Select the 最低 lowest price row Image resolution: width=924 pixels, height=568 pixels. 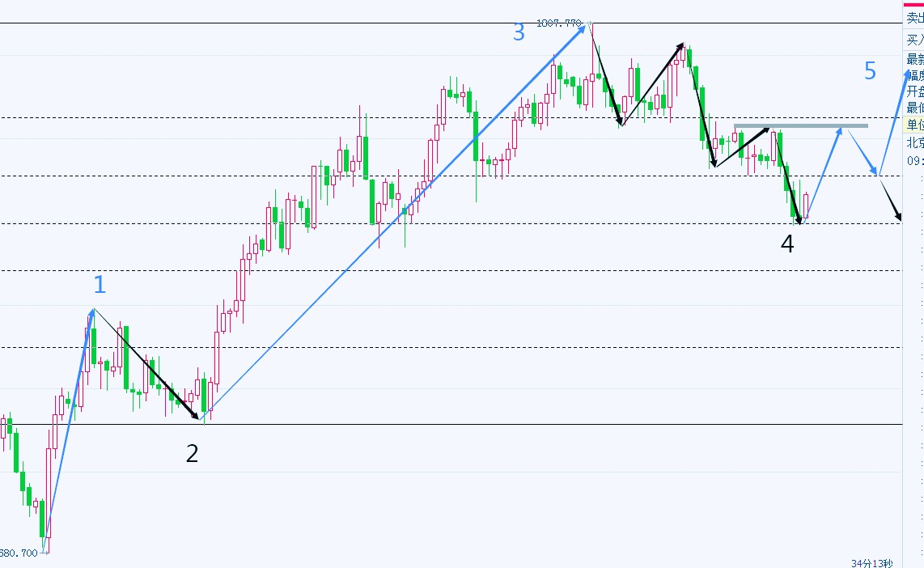914,108
